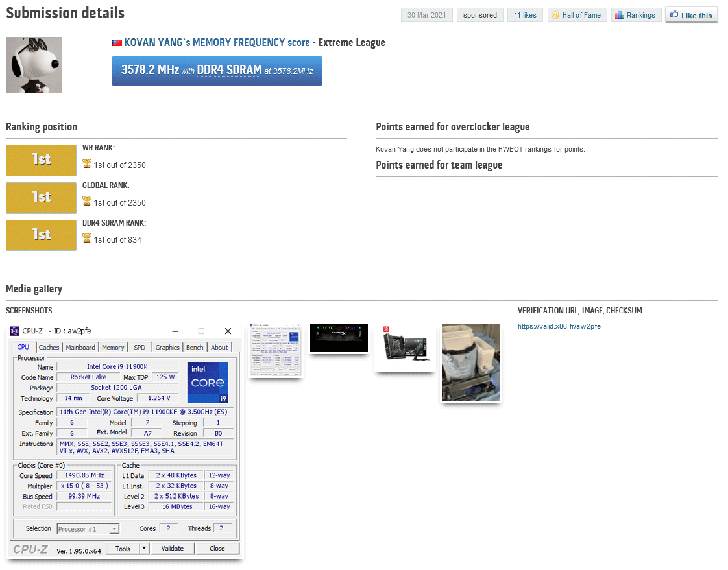Switch to the Bench tab in CPU-Z
Image resolution: width=728 pixels, height=570 pixels.
point(195,347)
